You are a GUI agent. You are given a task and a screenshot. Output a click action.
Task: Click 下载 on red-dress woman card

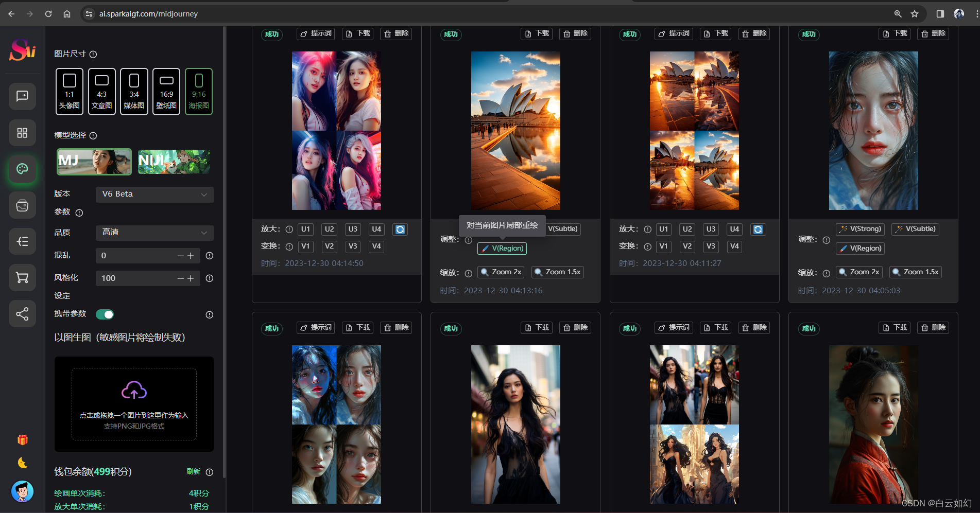click(895, 328)
